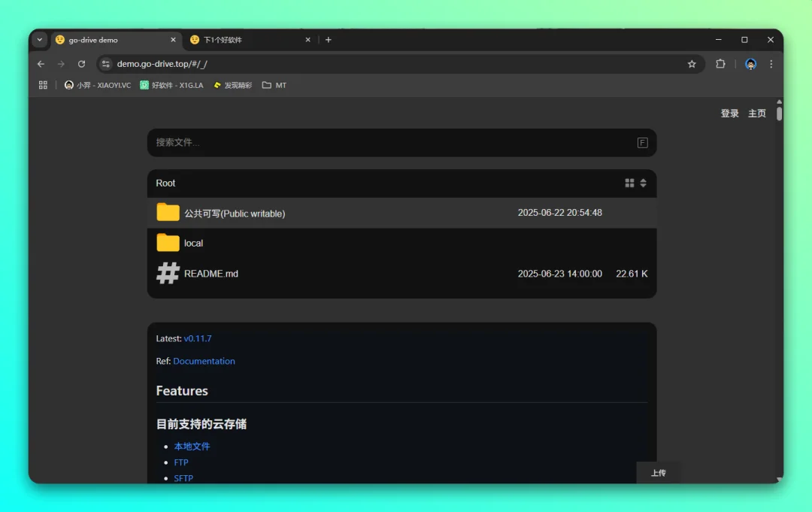Maximize the browser window
812x512 pixels.
pyautogui.click(x=744, y=40)
